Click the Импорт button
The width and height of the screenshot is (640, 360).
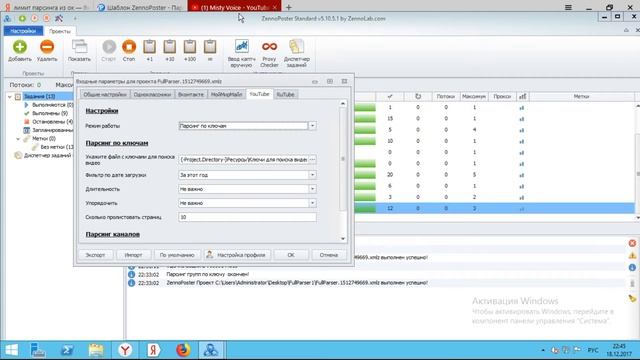(x=133, y=255)
